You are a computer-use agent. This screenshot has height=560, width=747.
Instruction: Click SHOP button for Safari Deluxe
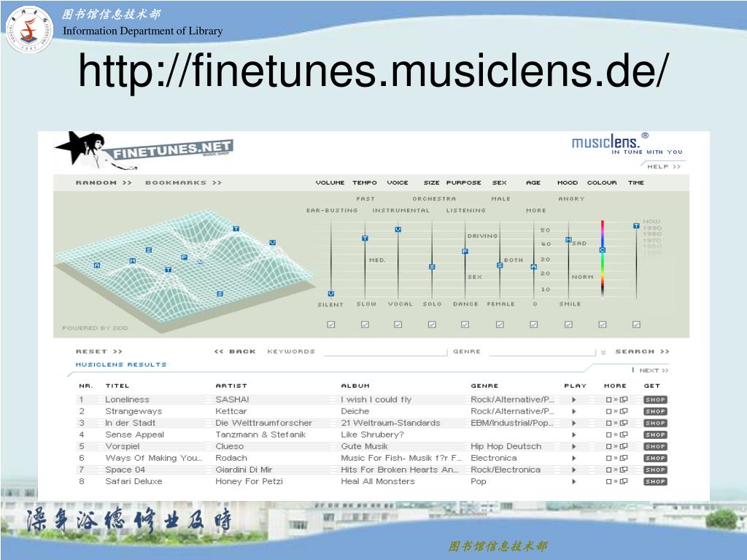pyautogui.click(x=655, y=481)
